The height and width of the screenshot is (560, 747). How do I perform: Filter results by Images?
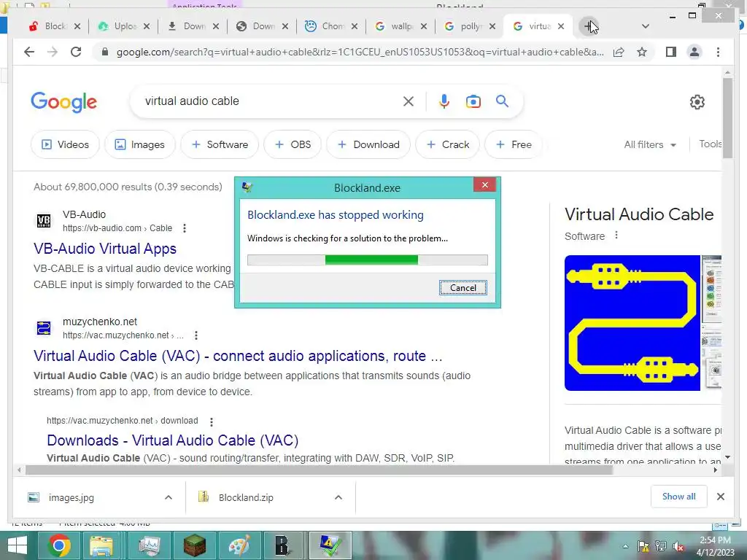140,144
